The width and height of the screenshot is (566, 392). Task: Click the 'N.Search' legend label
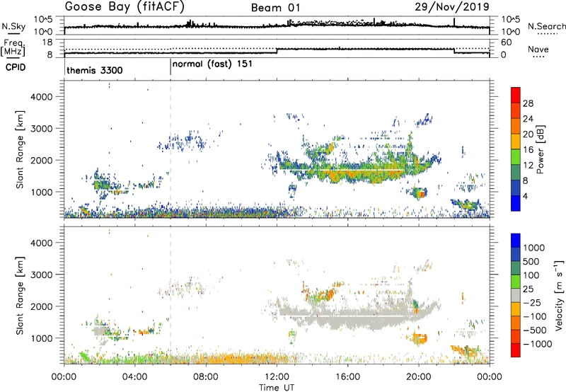point(546,26)
